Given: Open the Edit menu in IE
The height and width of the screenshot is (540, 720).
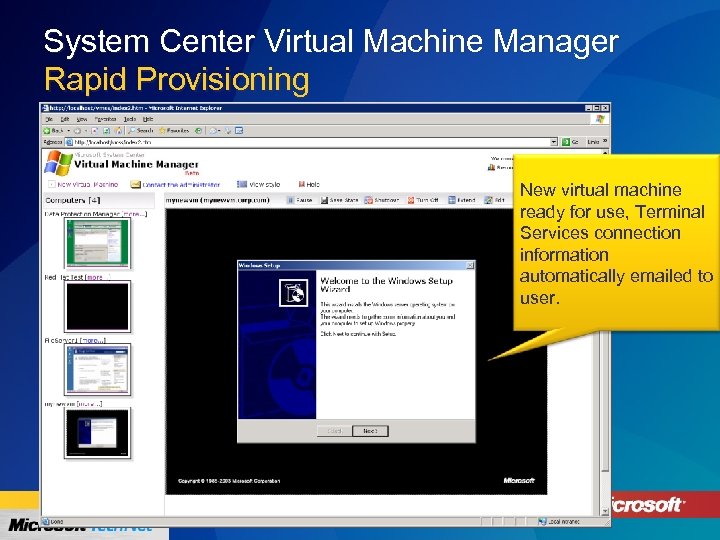Looking at the screenshot, I should (65, 119).
